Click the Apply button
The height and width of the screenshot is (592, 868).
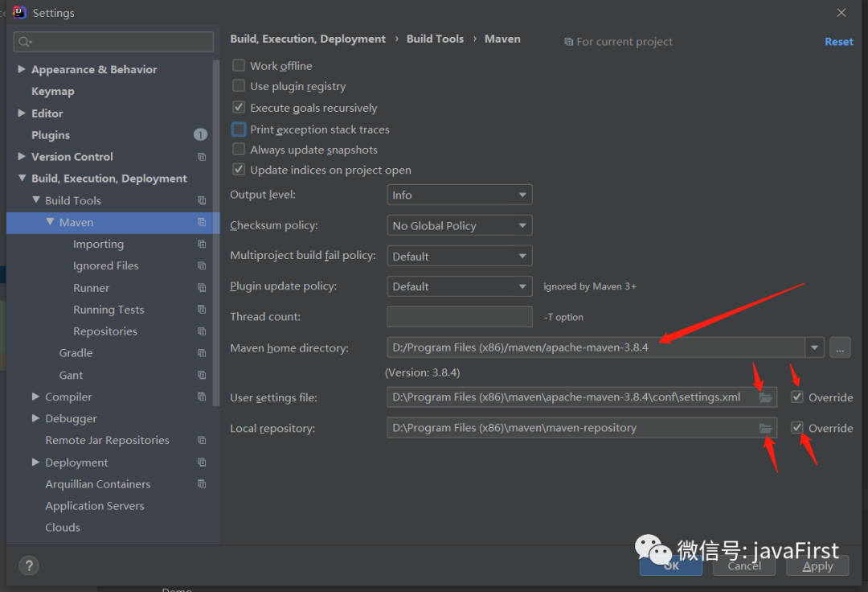point(817,565)
